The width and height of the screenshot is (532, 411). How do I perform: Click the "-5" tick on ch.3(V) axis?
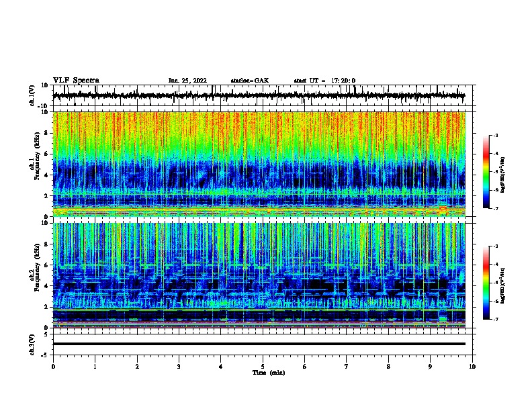click(x=45, y=355)
